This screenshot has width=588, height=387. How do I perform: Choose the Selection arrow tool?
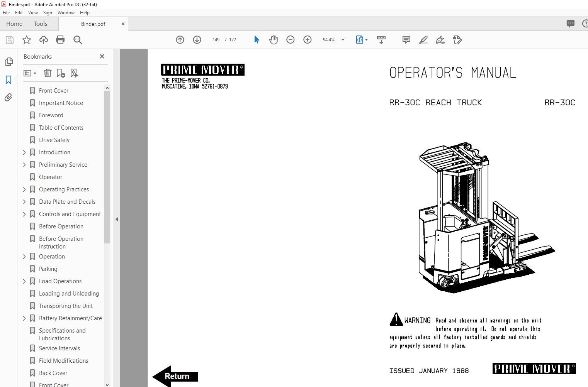(x=257, y=40)
